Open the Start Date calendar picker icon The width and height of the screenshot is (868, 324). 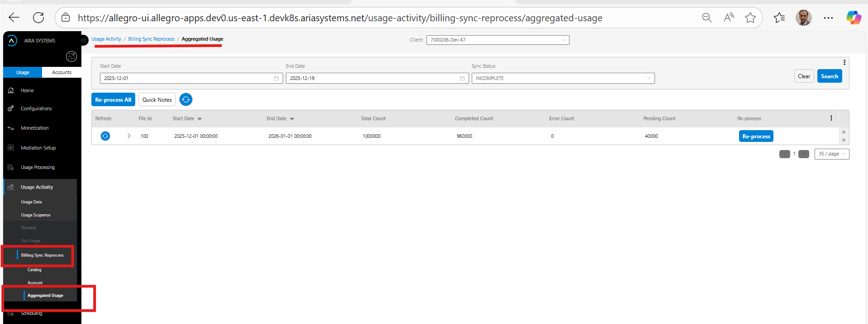276,78
